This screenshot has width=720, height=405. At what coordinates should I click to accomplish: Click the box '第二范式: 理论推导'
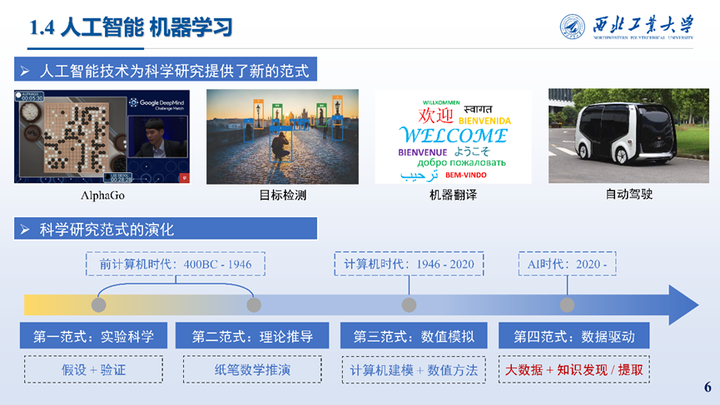pyautogui.click(x=252, y=336)
